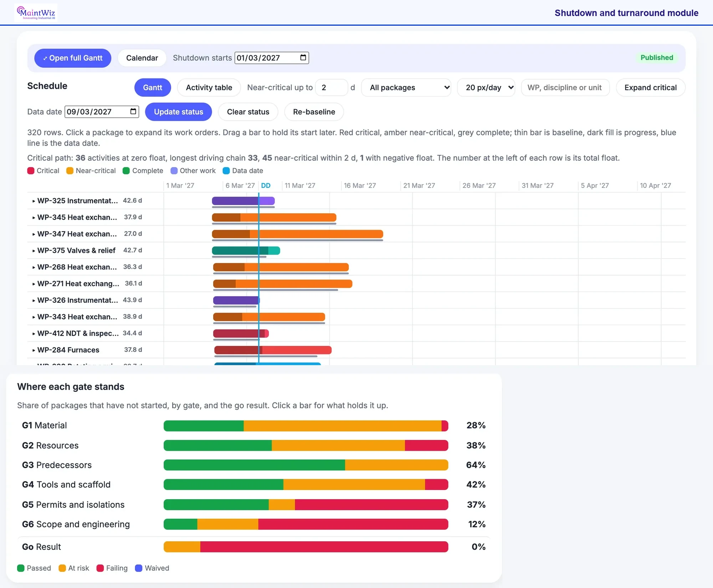Click Expand critical button
Image resolution: width=713 pixels, height=588 pixels.
pos(650,87)
